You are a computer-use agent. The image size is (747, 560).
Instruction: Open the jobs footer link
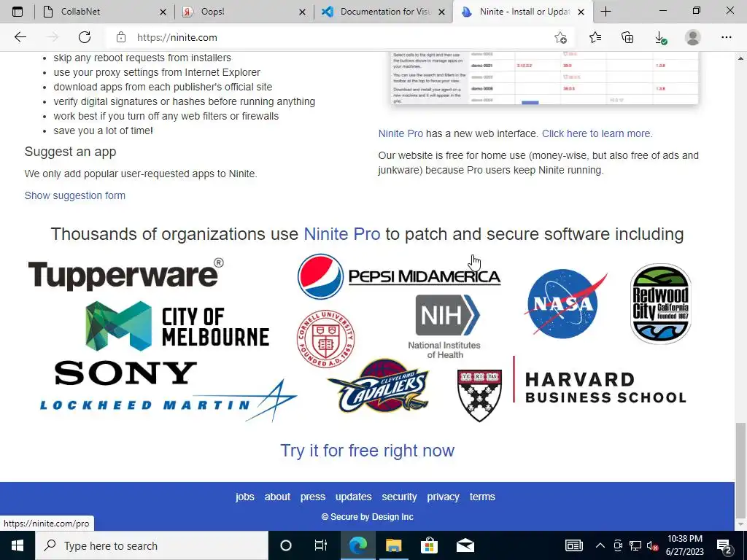click(x=244, y=497)
